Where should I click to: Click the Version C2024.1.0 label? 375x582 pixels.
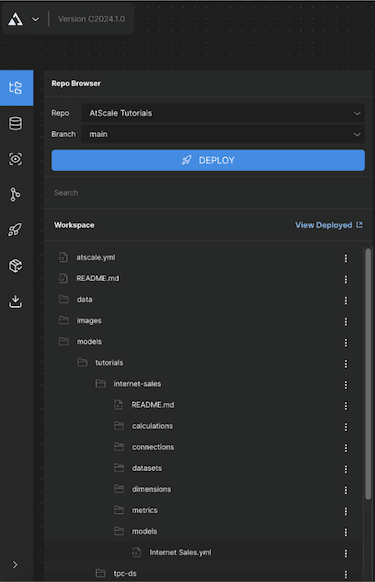coord(91,19)
